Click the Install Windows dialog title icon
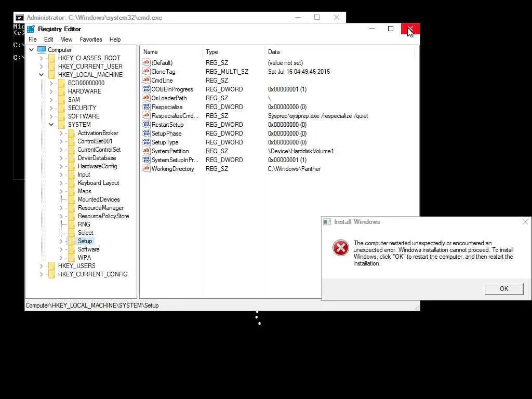The image size is (532, 399). [x=327, y=221]
